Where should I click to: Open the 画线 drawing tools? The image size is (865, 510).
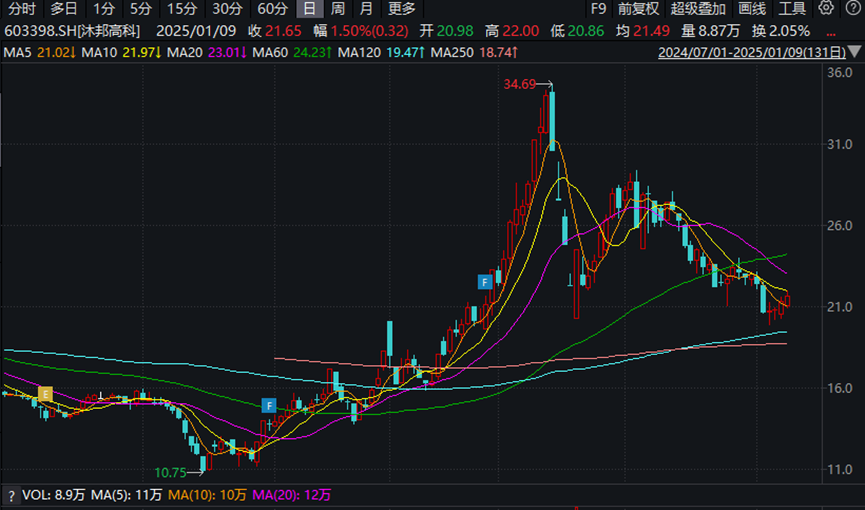click(752, 8)
